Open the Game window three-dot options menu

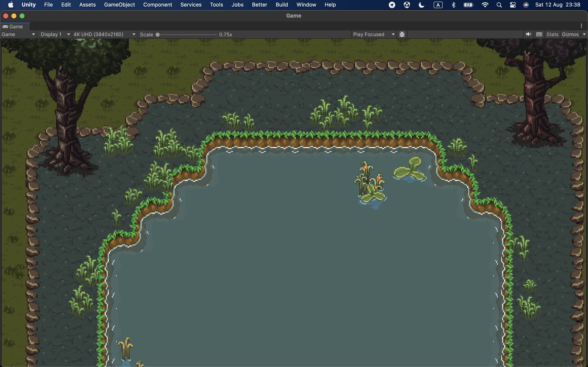pos(581,26)
